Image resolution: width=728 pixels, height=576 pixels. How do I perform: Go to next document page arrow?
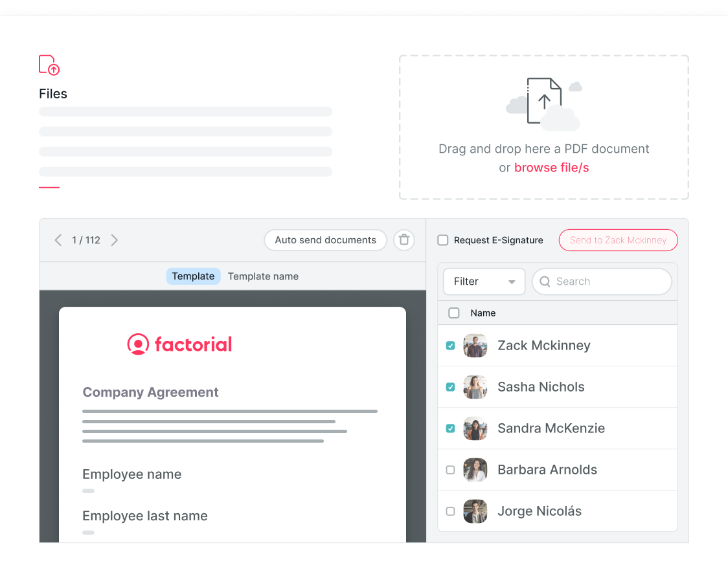point(115,240)
